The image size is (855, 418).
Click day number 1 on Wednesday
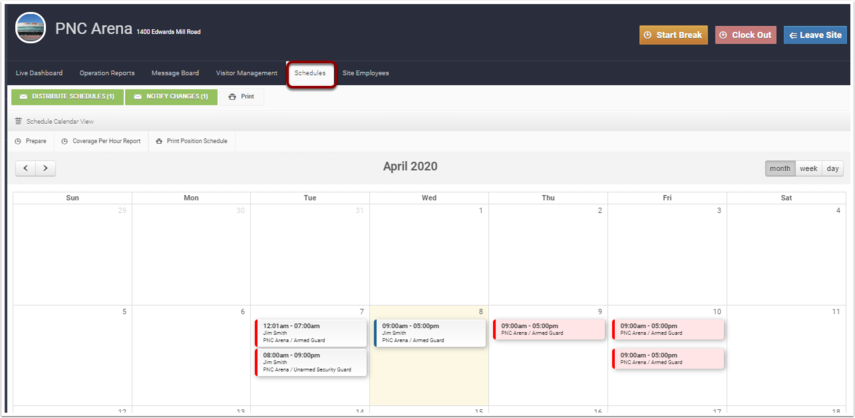481,210
